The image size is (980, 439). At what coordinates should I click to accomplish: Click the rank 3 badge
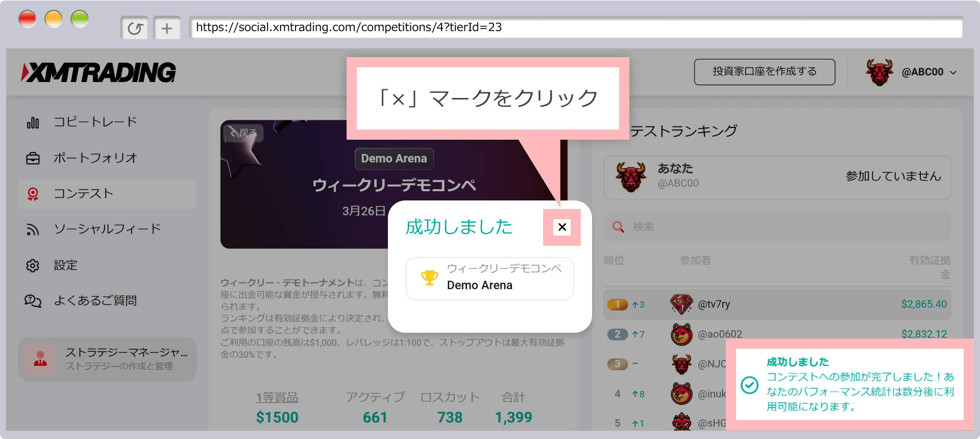pyautogui.click(x=618, y=364)
